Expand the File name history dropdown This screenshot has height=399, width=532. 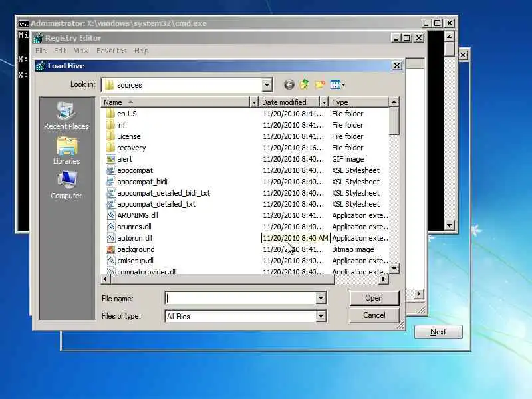(x=321, y=298)
